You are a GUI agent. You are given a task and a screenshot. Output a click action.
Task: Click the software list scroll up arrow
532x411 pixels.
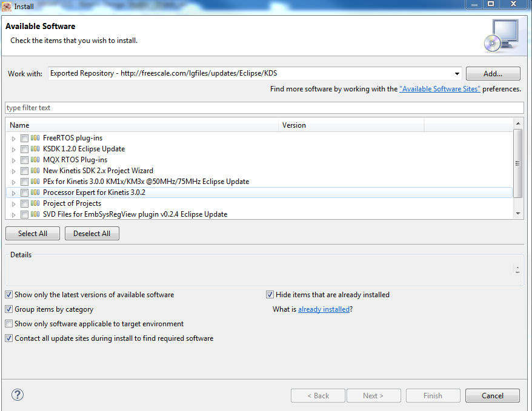(x=517, y=123)
